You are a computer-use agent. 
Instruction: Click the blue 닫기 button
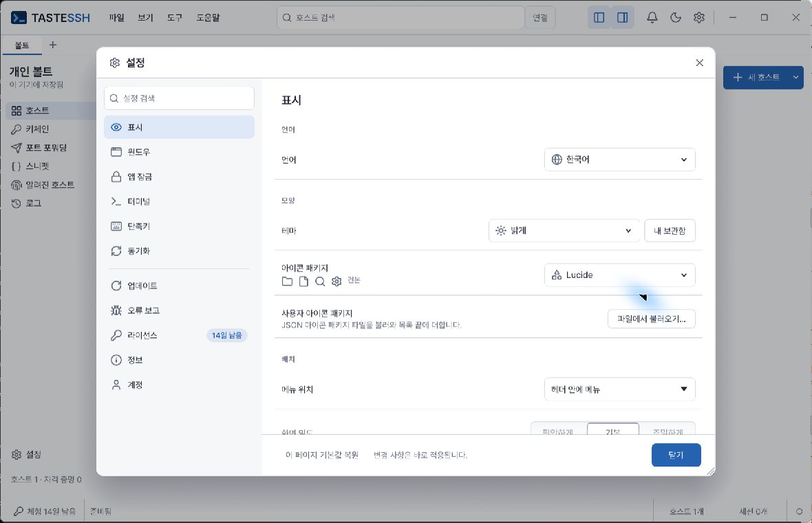[x=676, y=455]
